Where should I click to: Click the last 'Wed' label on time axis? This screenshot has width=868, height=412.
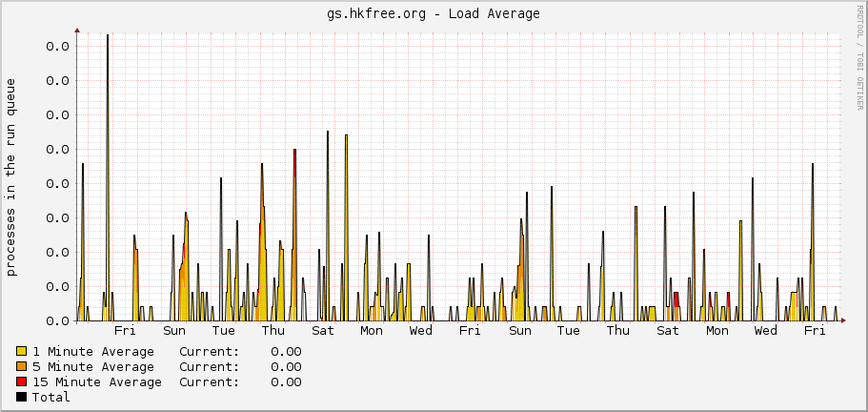coord(766,331)
